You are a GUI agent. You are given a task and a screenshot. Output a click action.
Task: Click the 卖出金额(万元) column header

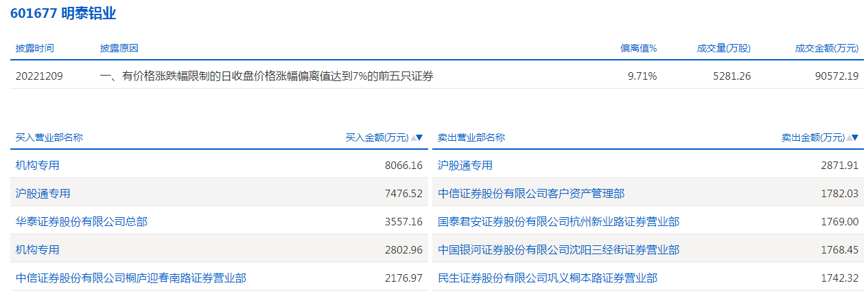click(x=812, y=137)
